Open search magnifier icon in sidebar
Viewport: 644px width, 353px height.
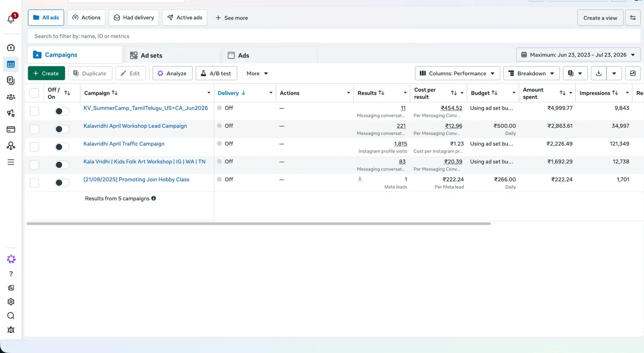[x=11, y=316]
